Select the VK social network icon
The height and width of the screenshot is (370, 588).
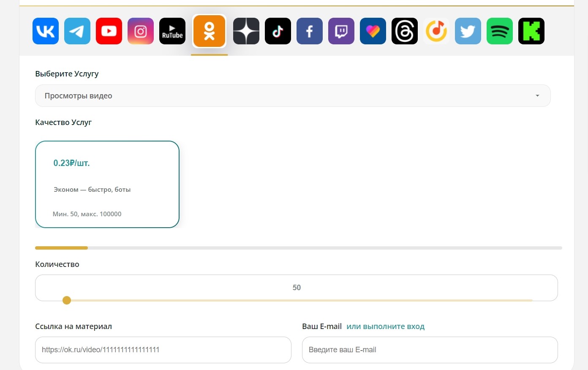[x=46, y=31]
